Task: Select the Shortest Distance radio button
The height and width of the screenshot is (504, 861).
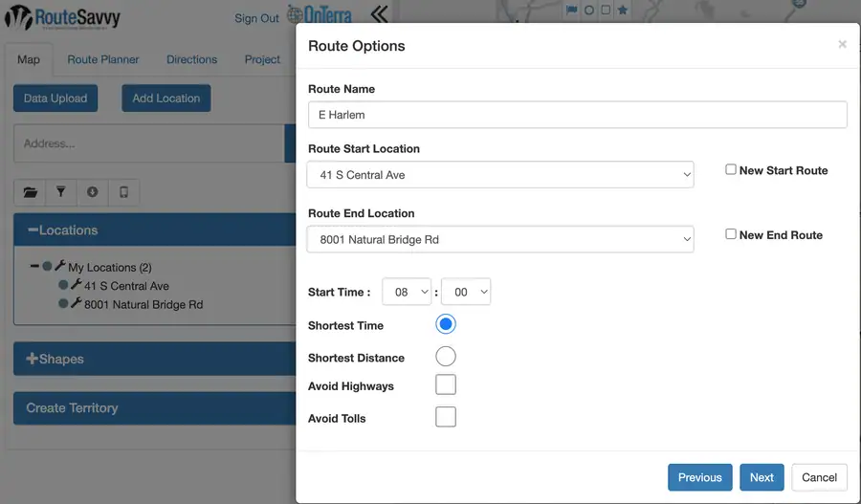Action: pyautogui.click(x=446, y=357)
